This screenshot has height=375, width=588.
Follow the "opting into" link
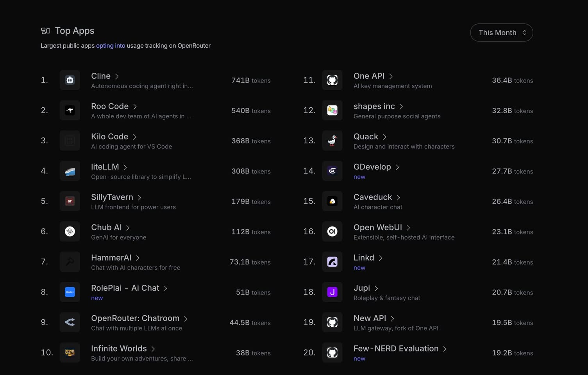(111, 46)
